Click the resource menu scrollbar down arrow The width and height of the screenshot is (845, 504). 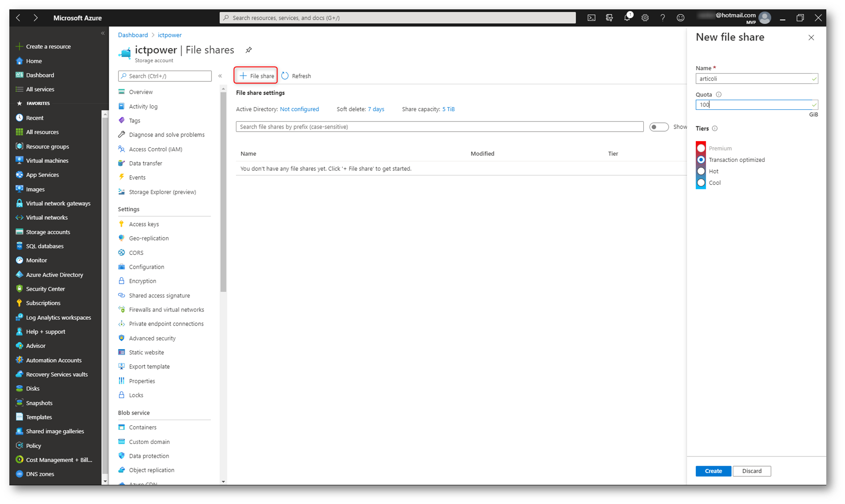pyautogui.click(x=223, y=481)
